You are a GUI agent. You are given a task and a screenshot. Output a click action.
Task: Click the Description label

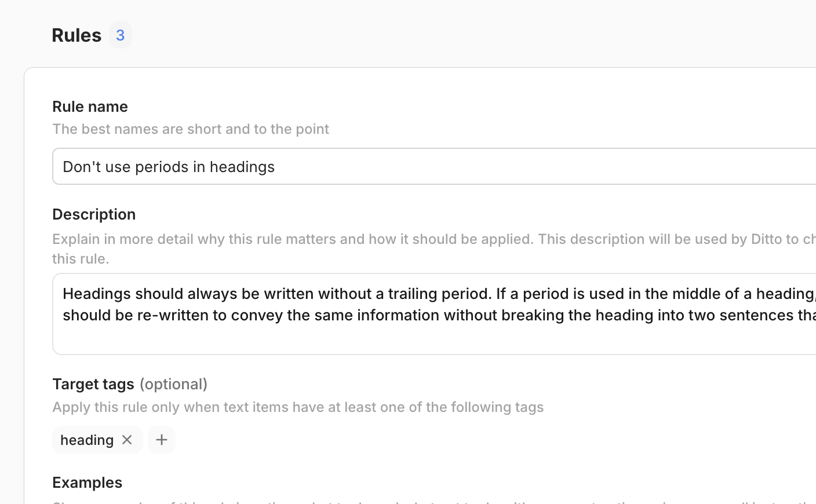(94, 214)
